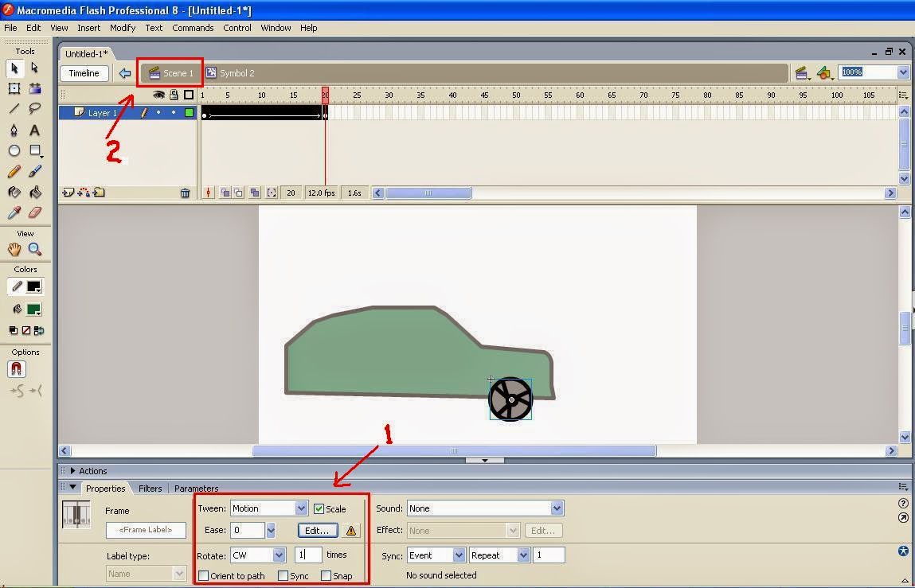The width and height of the screenshot is (915, 588).
Task: Select the Rectangle tool
Action: [35, 150]
